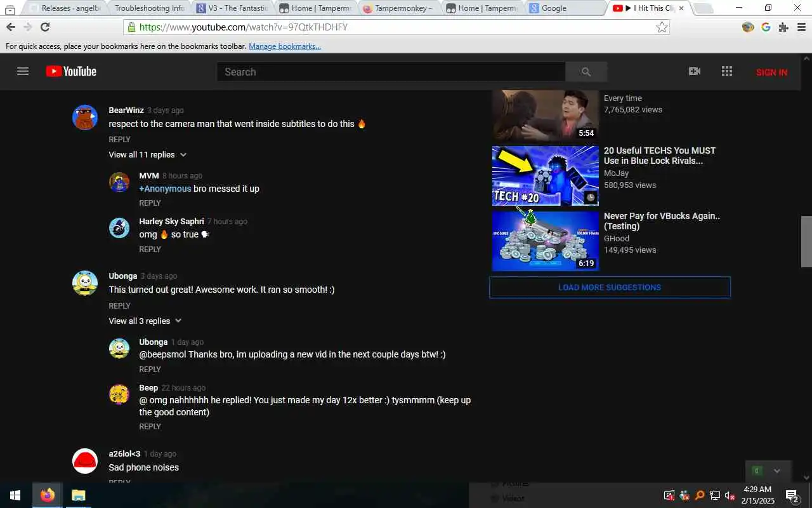
Task: Open the Windows Start menu
Action: pos(15,495)
